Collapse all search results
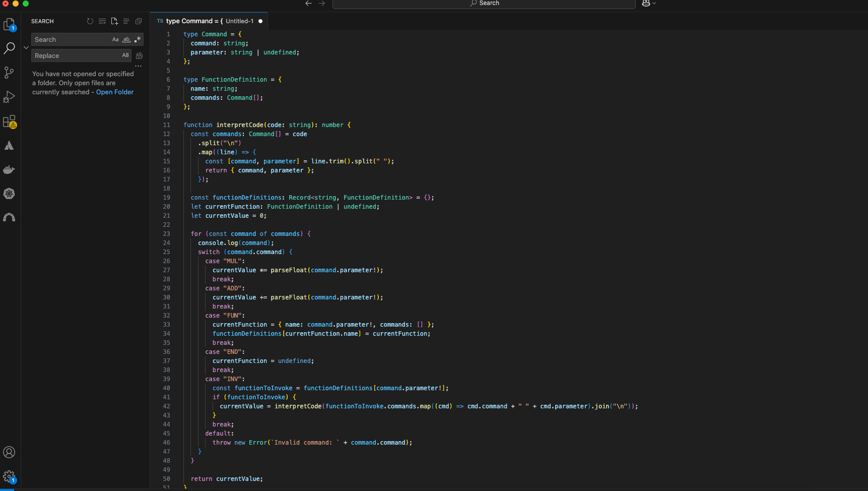 139,21
